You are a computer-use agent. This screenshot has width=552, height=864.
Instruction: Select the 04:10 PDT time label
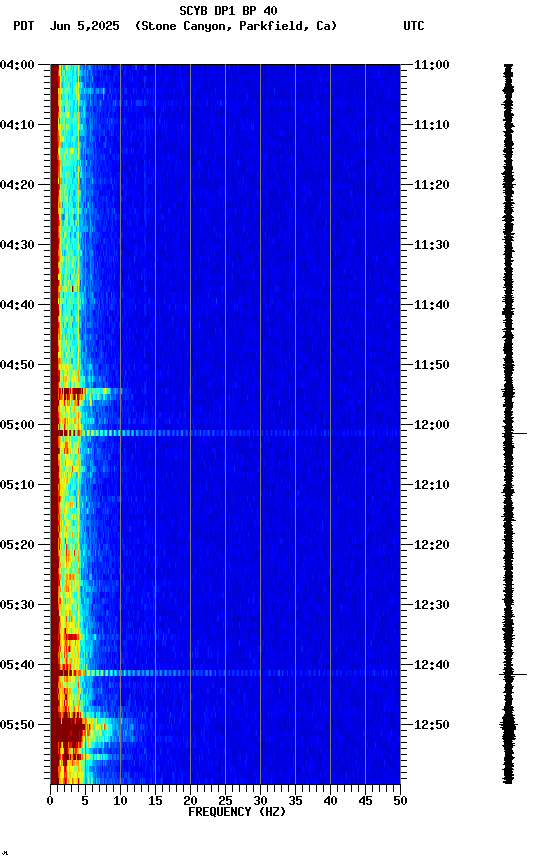point(17,125)
